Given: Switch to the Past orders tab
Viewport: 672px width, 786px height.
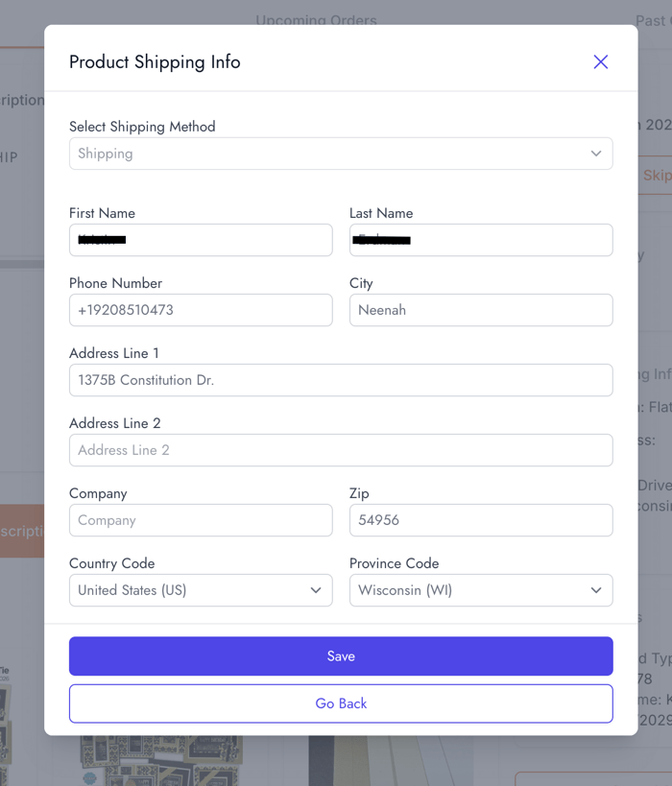Looking at the screenshot, I should point(653,19).
